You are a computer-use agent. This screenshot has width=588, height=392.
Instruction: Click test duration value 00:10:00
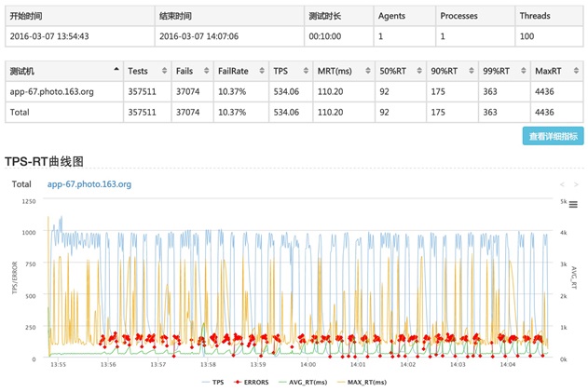[324, 36]
